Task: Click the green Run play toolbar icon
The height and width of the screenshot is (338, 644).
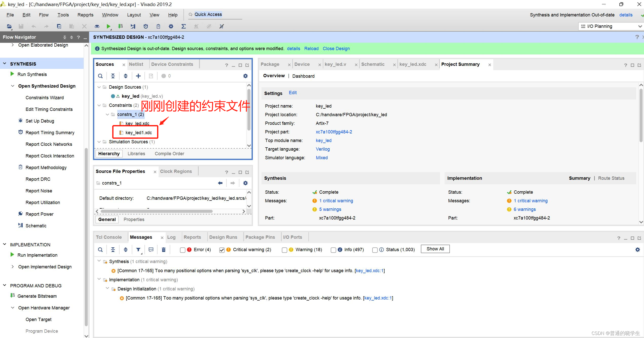Action: 108,26
